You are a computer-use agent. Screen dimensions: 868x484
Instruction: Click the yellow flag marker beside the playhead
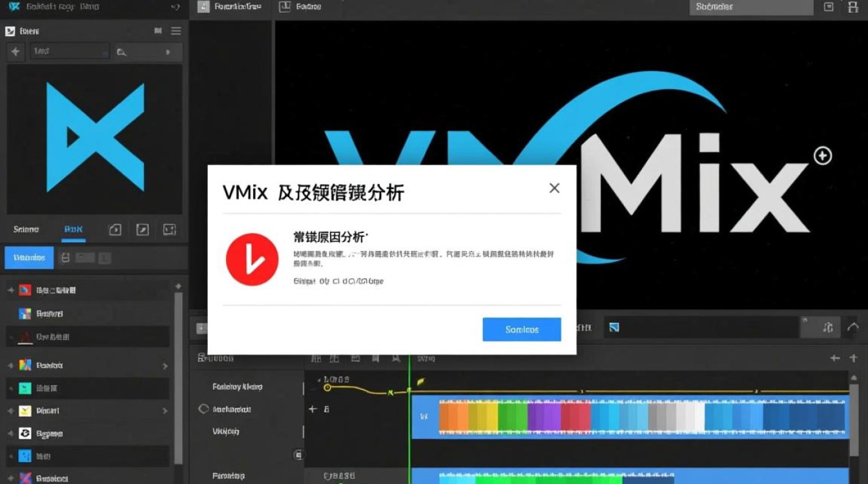click(x=420, y=381)
